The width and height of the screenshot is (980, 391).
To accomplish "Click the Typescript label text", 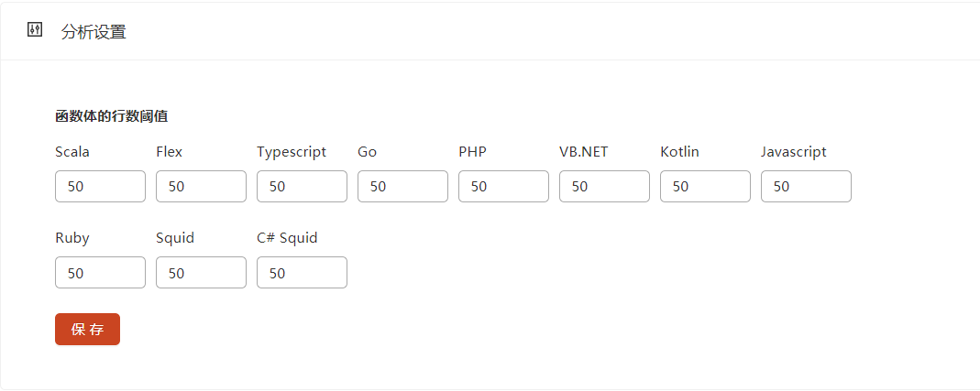I will [x=292, y=152].
